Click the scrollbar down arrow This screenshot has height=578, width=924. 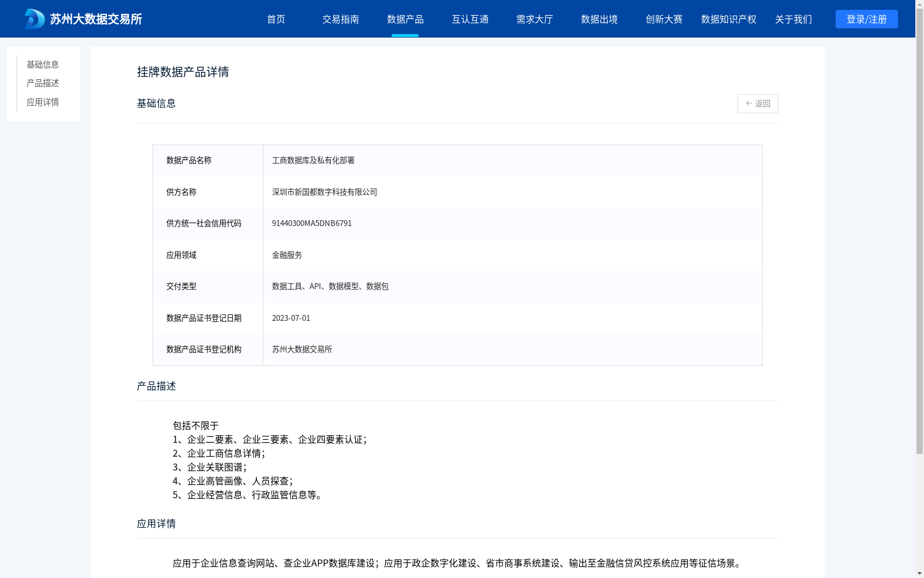coord(919,573)
